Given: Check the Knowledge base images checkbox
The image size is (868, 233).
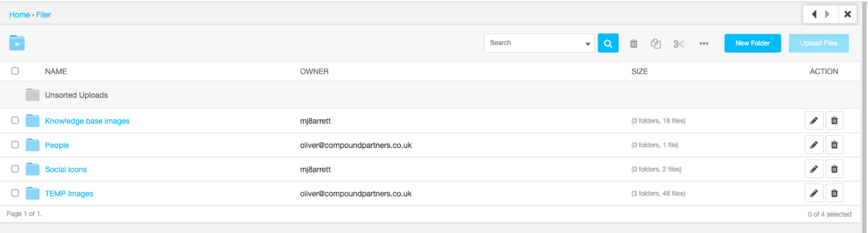Looking at the screenshot, I should (x=15, y=120).
